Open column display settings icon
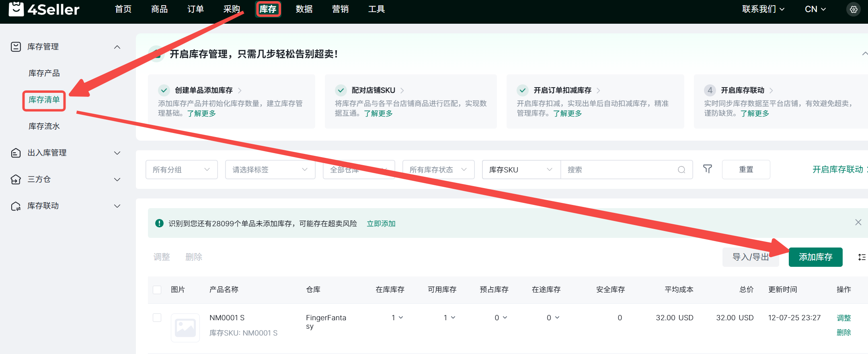The height and width of the screenshot is (354, 868). (x=862, y=257)
